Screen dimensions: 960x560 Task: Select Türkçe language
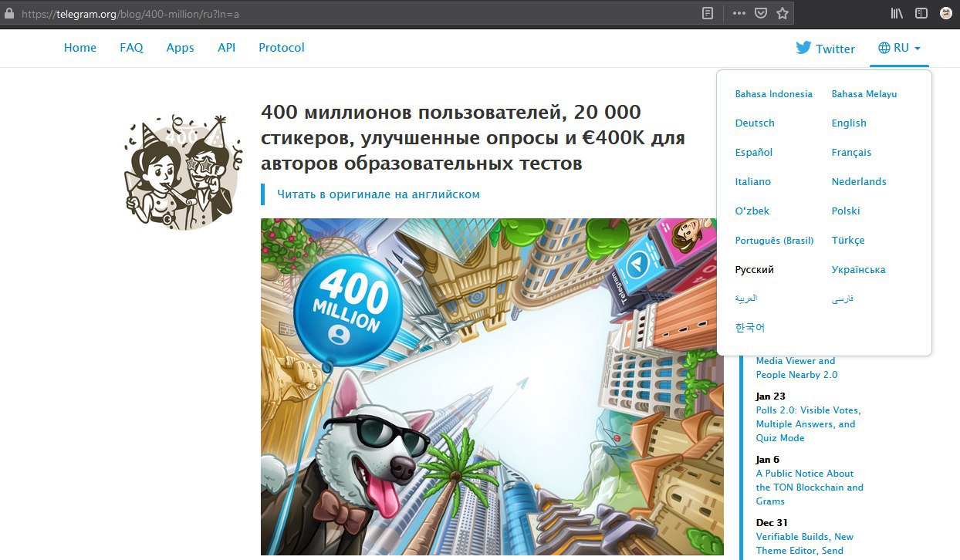click(848, 241)
